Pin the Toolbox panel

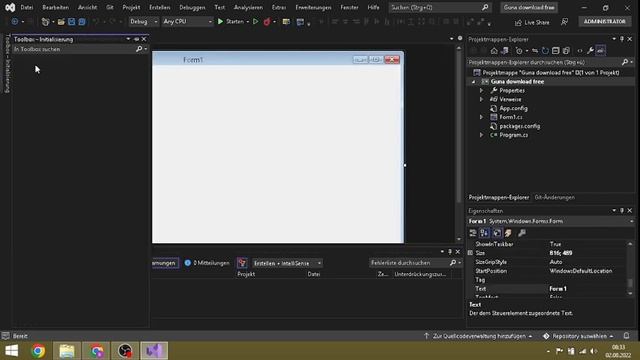click(x=136, y=39)
